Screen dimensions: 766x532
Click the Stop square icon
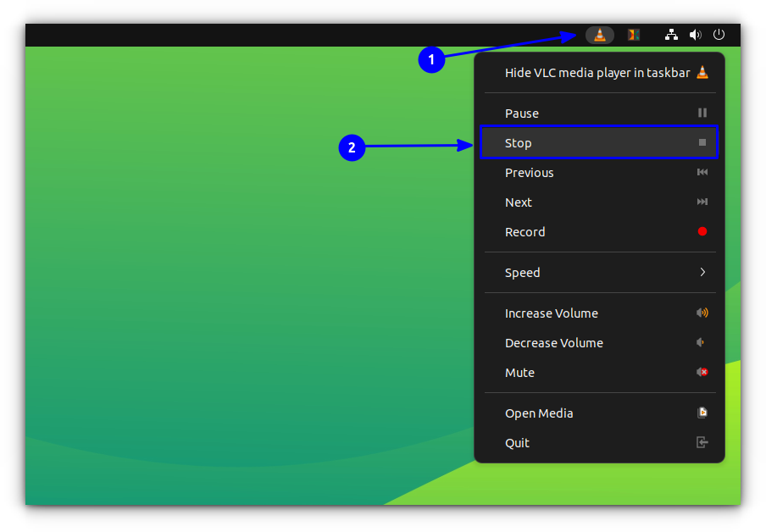(x=702, y=142)
